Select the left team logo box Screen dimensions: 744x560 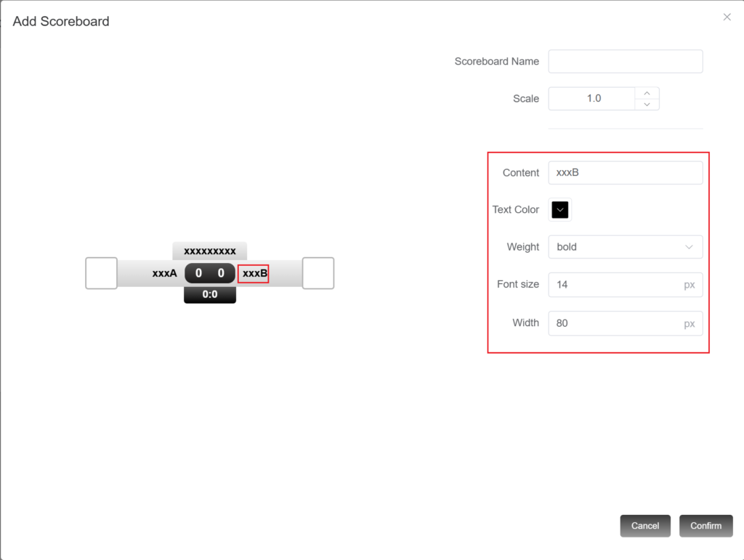pos(102,273)
